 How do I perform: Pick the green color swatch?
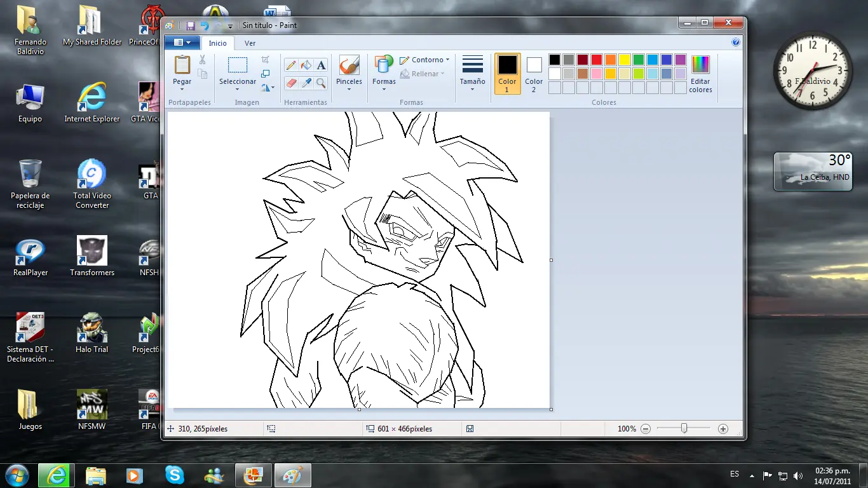point(639,60)
